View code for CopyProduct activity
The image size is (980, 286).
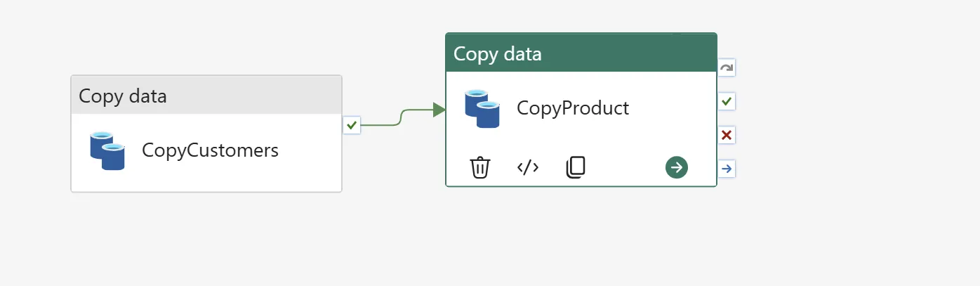click(x=528, y=167)
